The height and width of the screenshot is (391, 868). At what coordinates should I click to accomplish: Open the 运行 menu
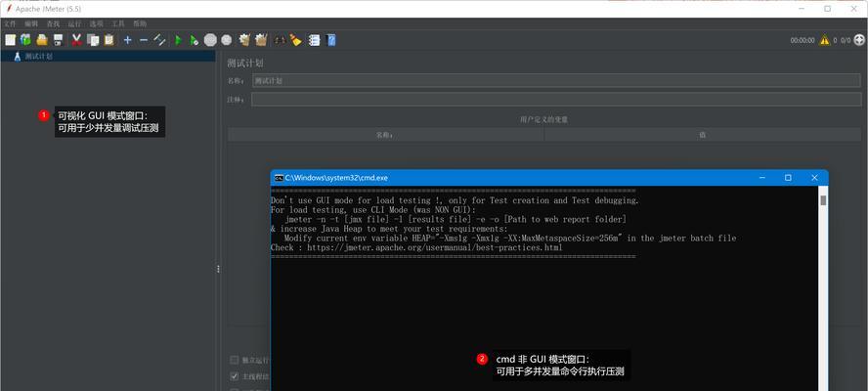point(74,23)
